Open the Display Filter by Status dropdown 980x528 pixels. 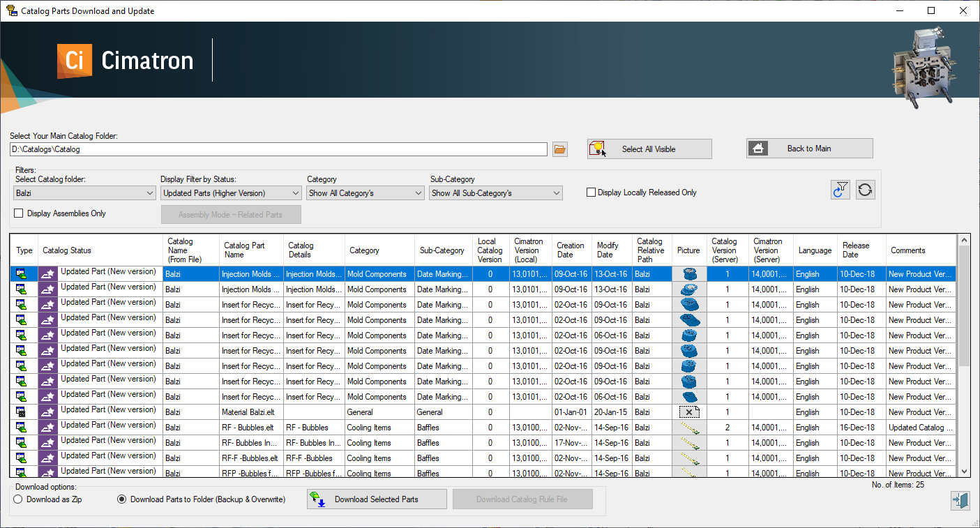point(231,193)
